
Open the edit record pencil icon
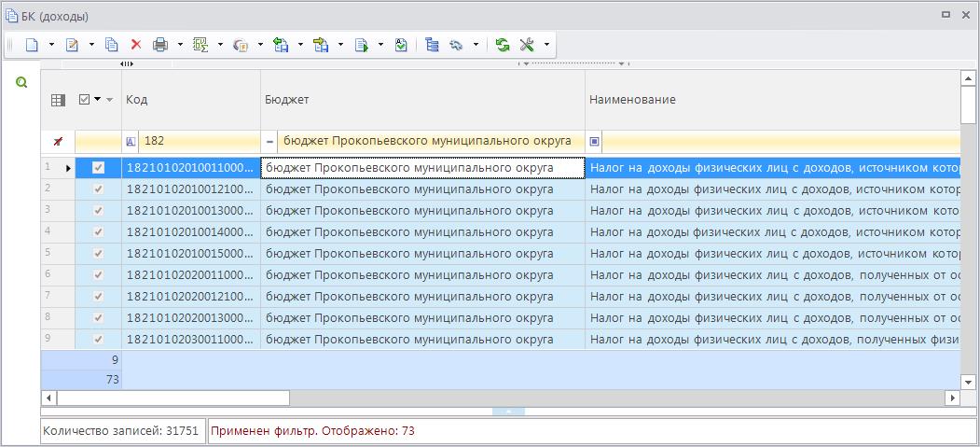point(72,45)
